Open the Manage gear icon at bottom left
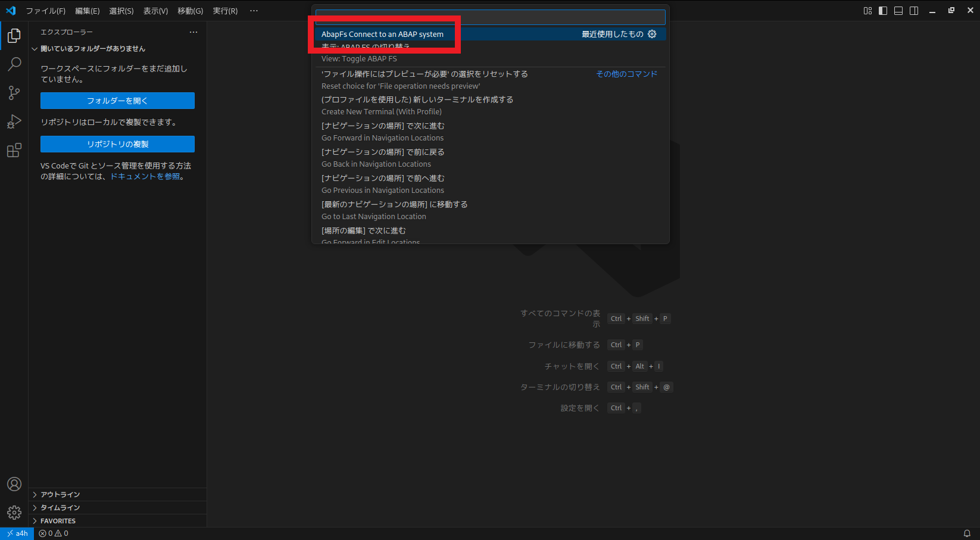The width and height of the screenshot is (980, 540). pos(14,512)
